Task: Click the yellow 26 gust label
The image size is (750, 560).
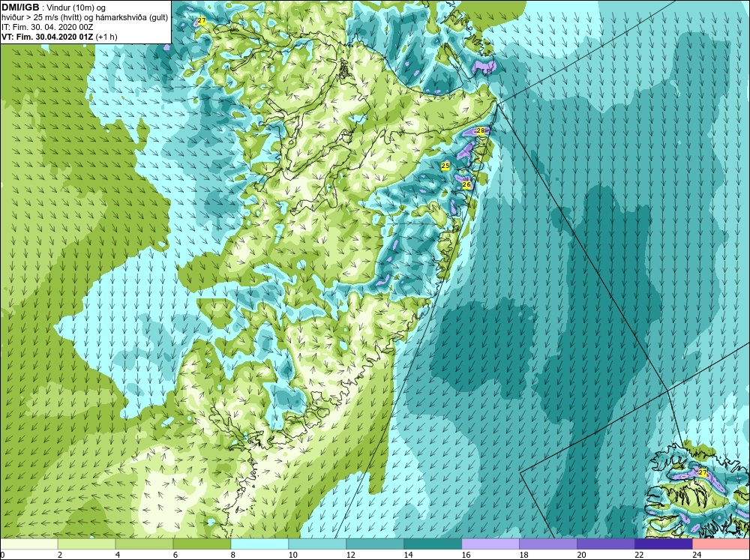Action: click(x=466, y=184)
